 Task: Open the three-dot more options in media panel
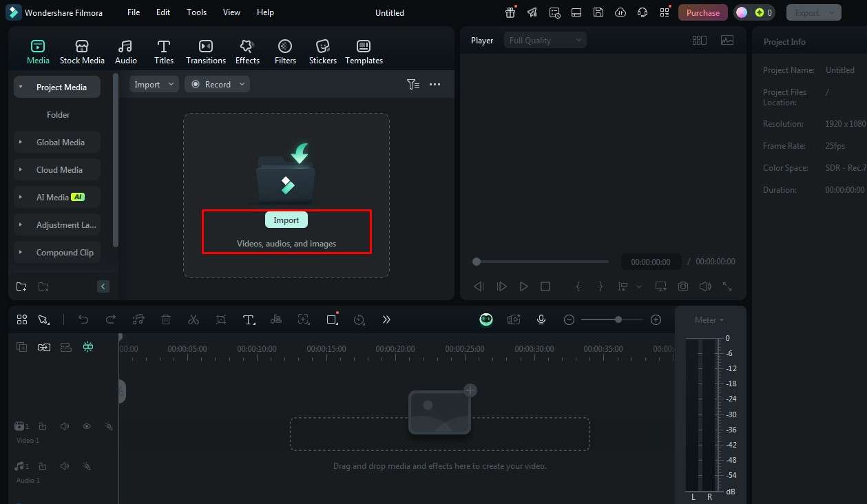pos(435,84)
